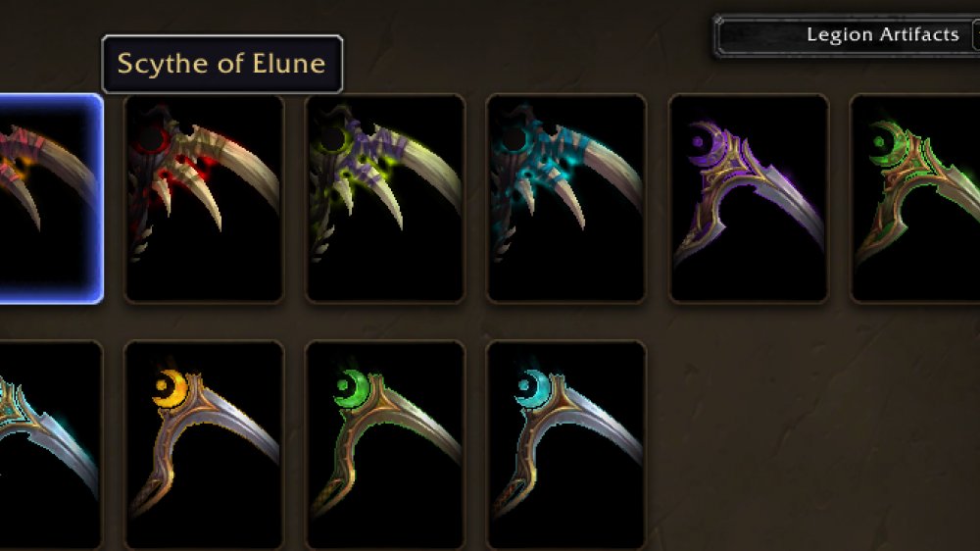980x551 pixels.
Task: Click the cyan crescent moon on bottom-row scythe
Action: click(532, 389)
